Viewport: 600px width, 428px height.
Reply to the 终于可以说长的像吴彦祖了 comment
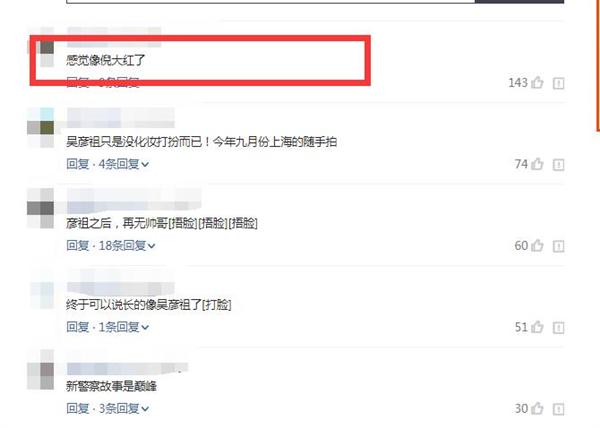(x=78, y=327)
